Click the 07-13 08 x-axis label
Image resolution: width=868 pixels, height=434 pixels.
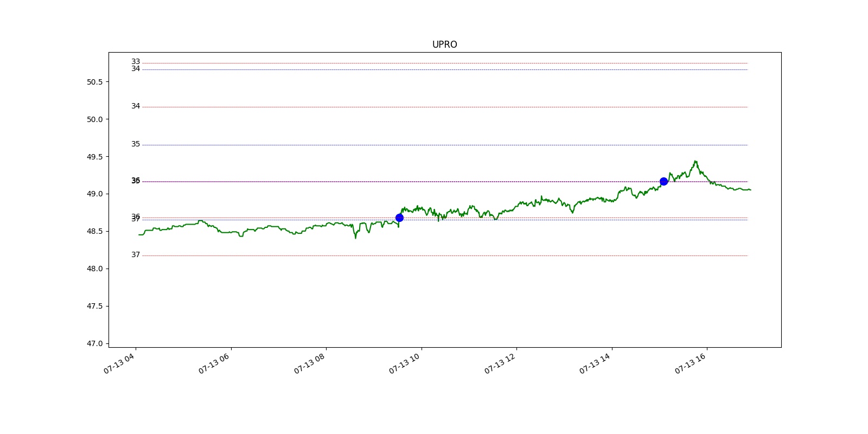[310, 363]
